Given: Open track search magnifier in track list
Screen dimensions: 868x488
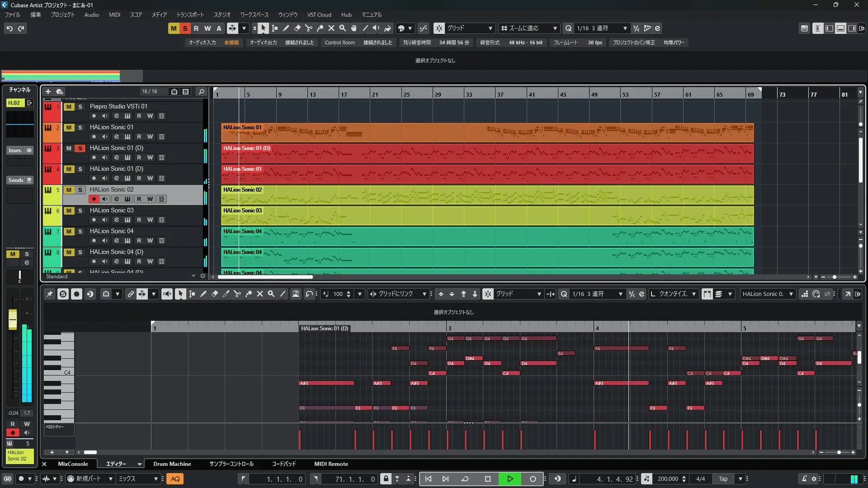Looking at the screenshot, I should 202,91.
